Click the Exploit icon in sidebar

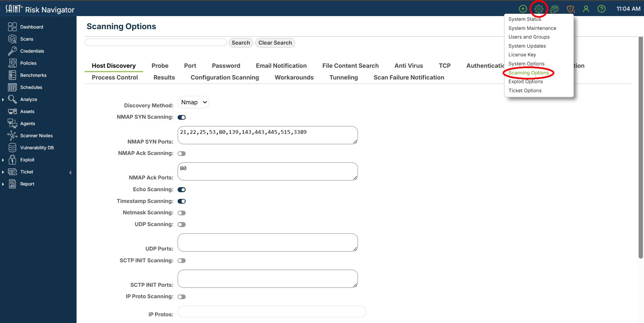pyautogui.click(x=12, y=160)
